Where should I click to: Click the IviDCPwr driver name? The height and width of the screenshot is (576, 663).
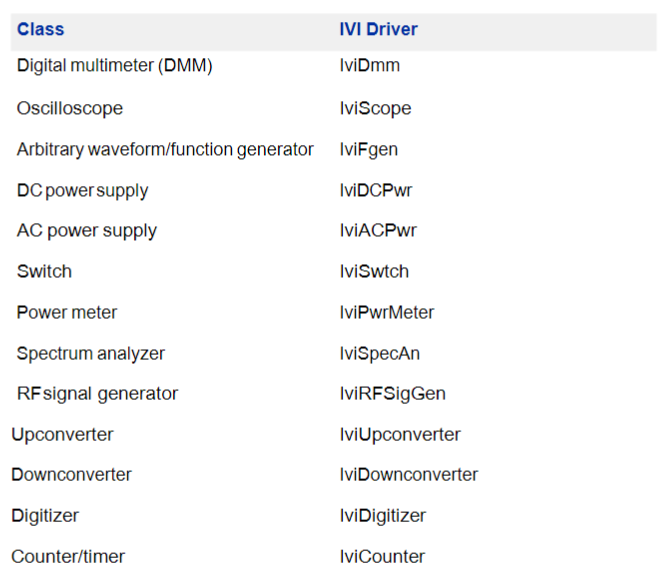click(x=376, y=190)
